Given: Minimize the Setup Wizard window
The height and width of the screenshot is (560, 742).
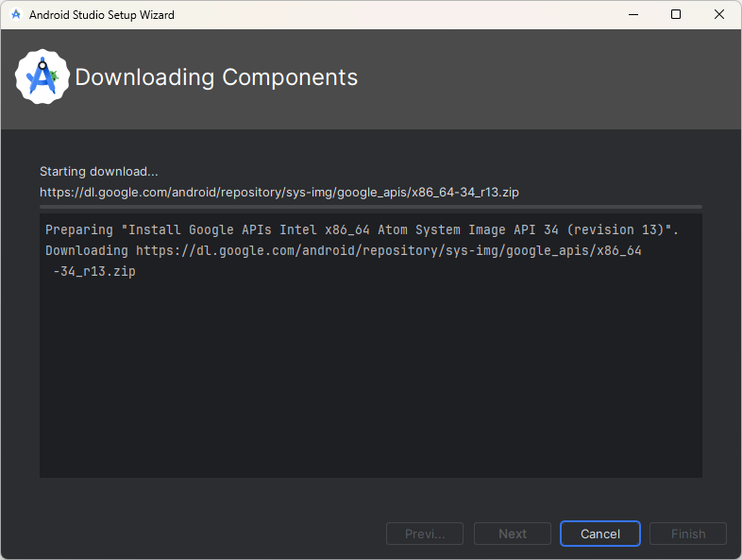Looking at the screenshot, I should coord(633,15).
